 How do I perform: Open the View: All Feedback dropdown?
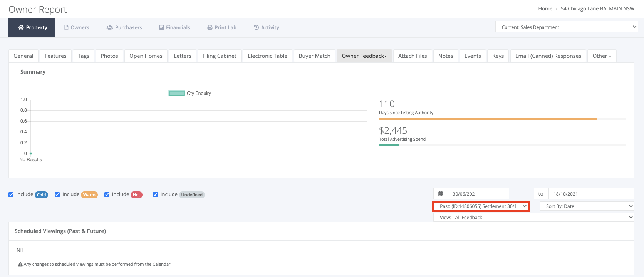point(534,218)
